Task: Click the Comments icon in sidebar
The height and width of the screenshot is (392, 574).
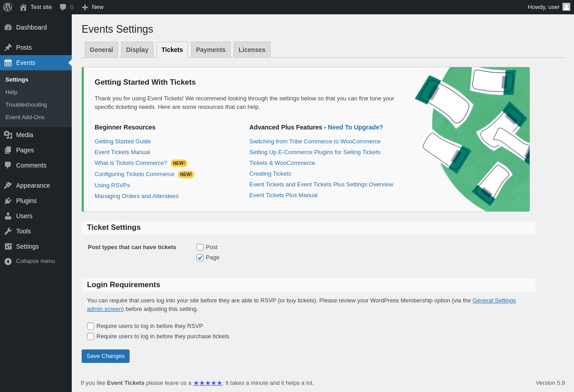Action: pos(8,165)
